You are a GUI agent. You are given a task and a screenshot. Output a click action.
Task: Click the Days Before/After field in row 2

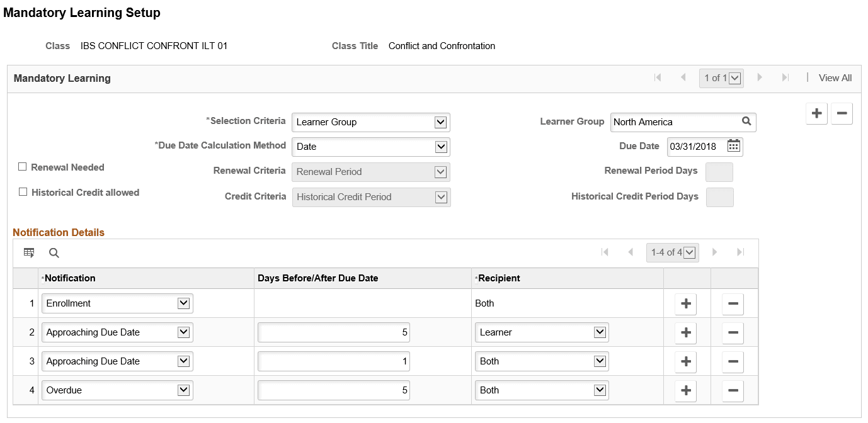click(333, 332)
